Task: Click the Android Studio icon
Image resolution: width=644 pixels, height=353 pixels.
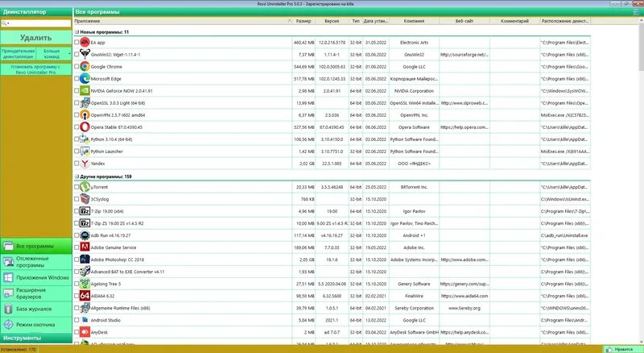Action: 85,320
